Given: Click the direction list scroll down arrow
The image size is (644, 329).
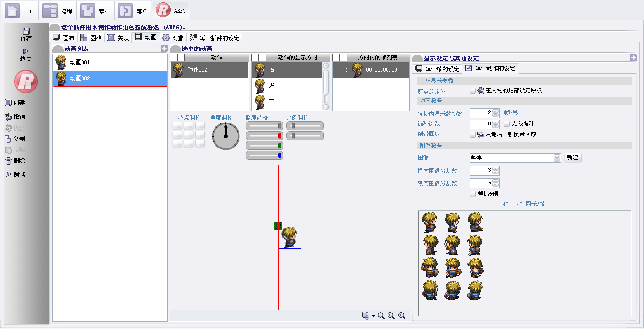Looking at the screenshot, I should (x=326, y=107).
